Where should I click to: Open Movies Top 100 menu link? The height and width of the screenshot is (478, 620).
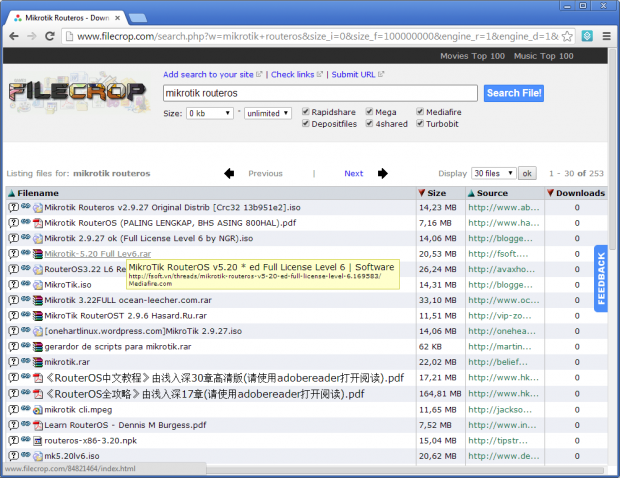tap(473, 56)
